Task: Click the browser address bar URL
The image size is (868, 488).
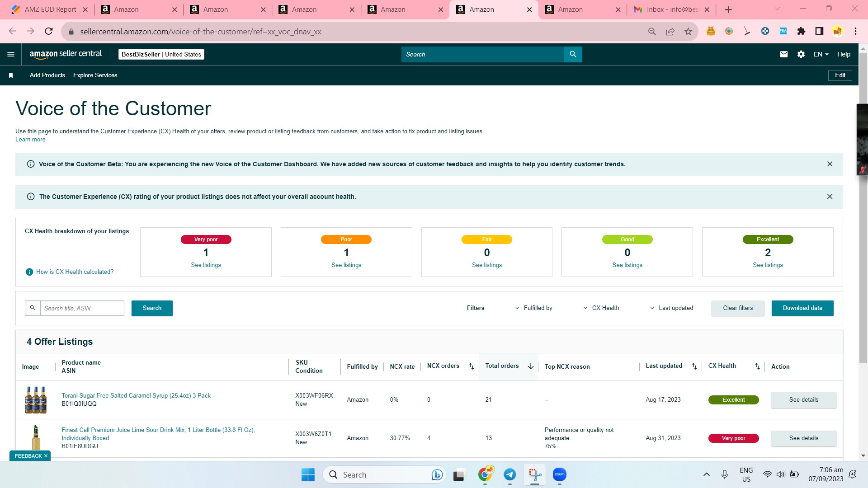Action: point(201,32)
